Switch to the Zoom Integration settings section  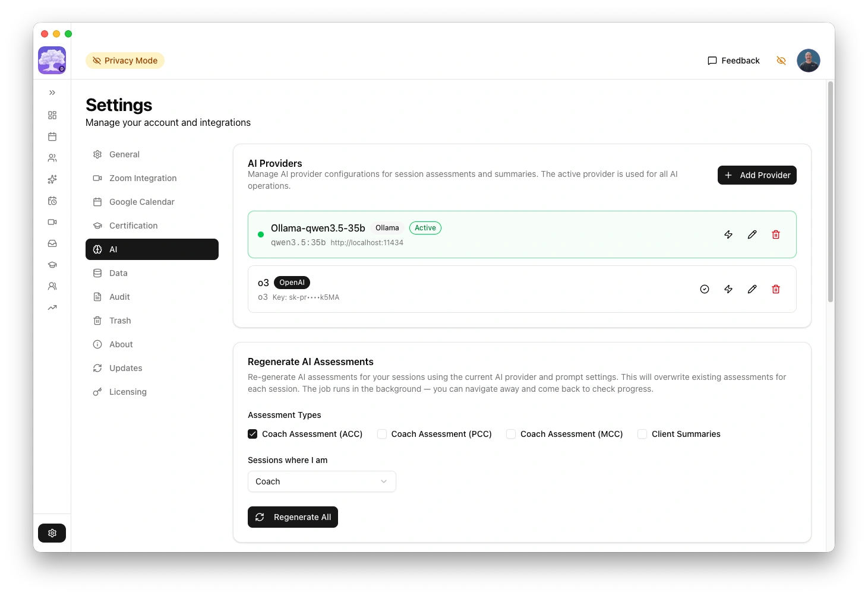(x=143, y=177)
